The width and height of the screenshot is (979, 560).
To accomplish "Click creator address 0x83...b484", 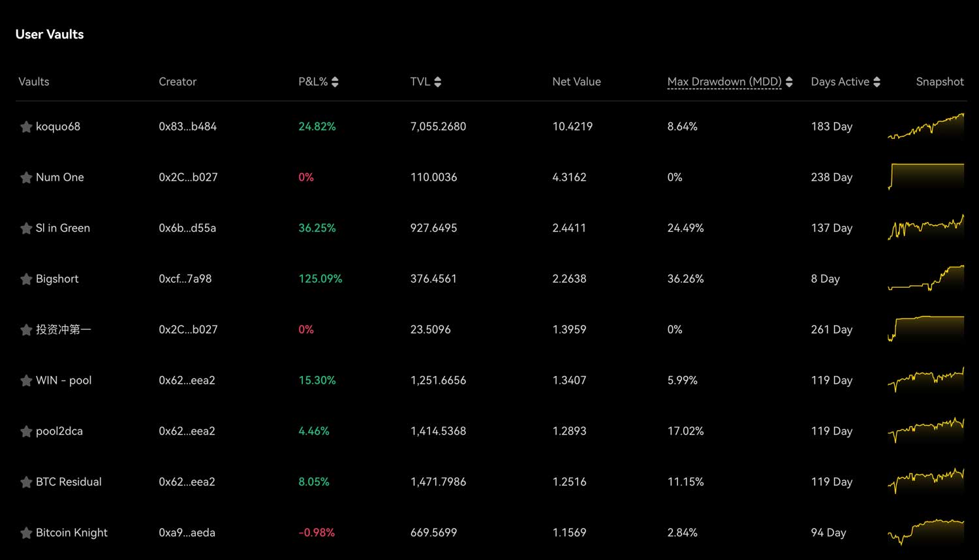I will point(188,126).
